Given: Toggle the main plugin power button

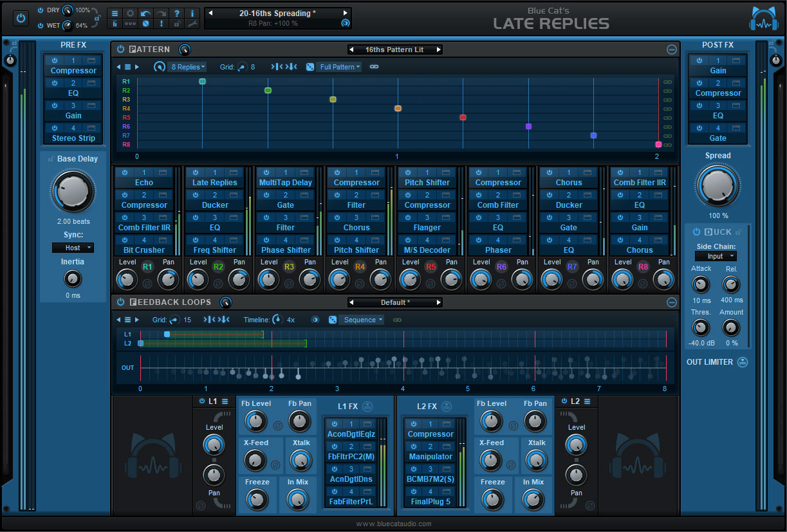Looking at the screenshot, I should (21, 18).
